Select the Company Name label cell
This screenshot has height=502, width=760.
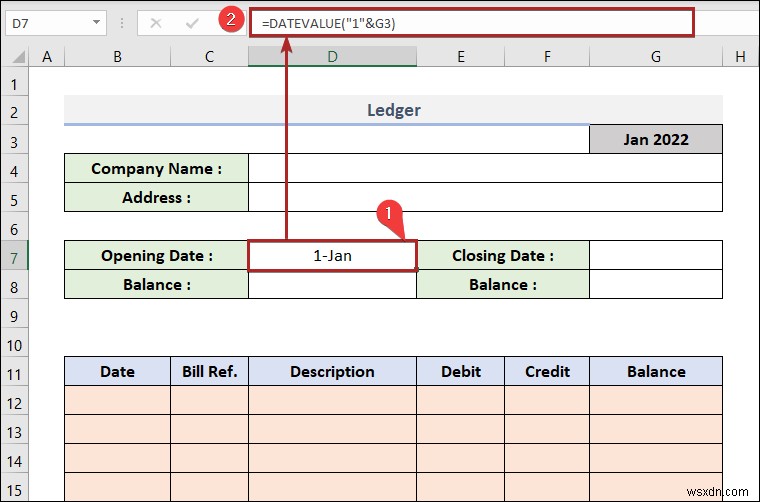click(156, 169)
